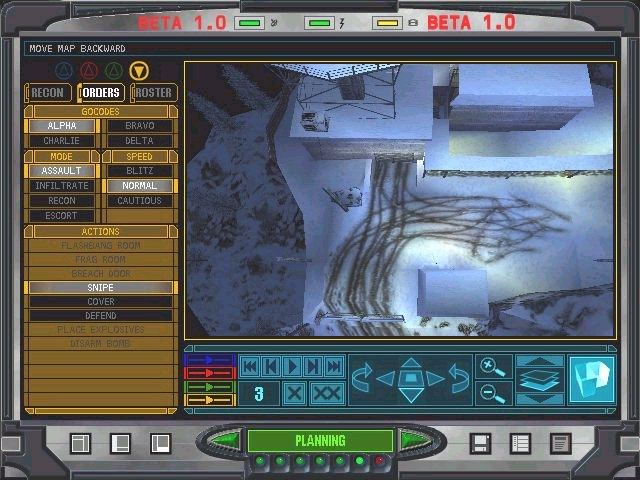Switch to the Recon tab
640x480 pixels.
(48, 93)
